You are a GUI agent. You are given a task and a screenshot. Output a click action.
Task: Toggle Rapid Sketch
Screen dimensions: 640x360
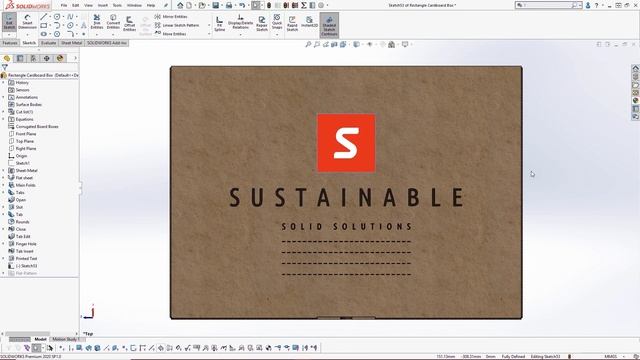tap(292, 24)
